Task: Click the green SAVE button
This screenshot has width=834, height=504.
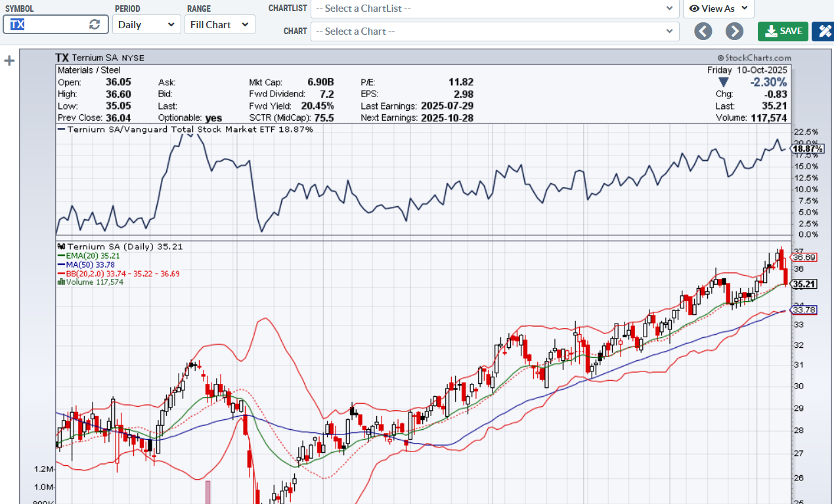Action: pos(783,31)
